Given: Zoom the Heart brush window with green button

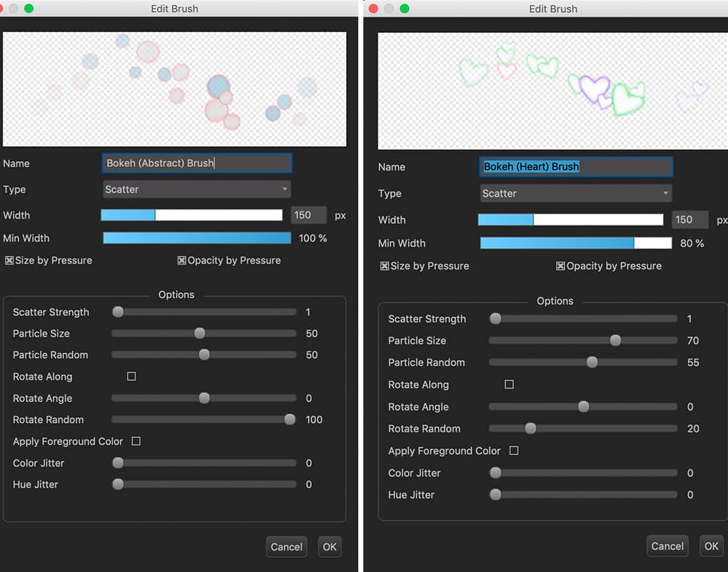Looking at the screenshot, I should [x=405, y=9].
